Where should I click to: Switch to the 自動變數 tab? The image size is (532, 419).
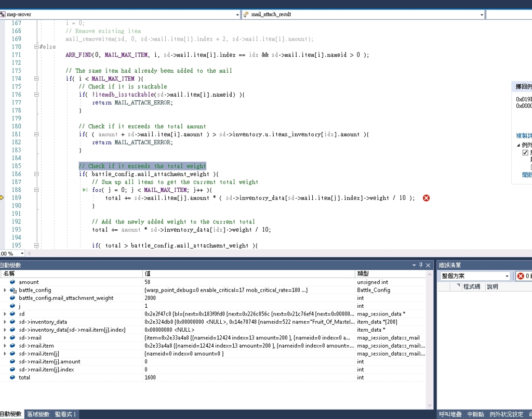point(11,414)
